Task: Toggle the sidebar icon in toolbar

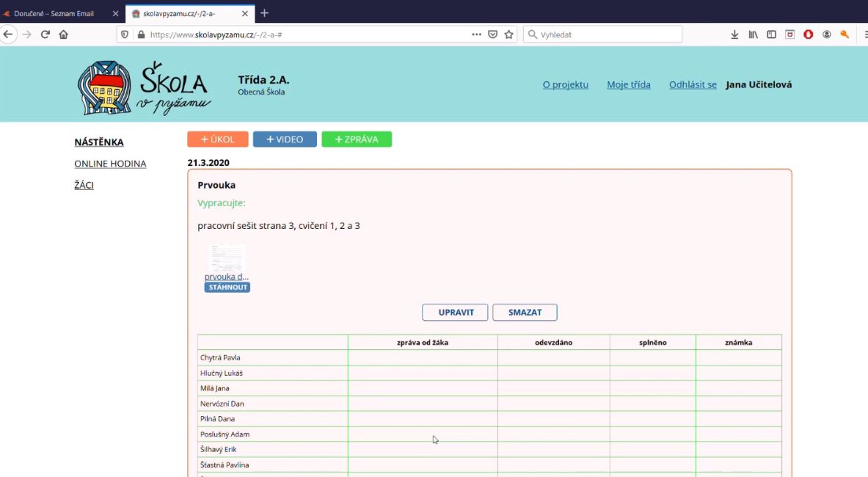Action: (771, 34)
